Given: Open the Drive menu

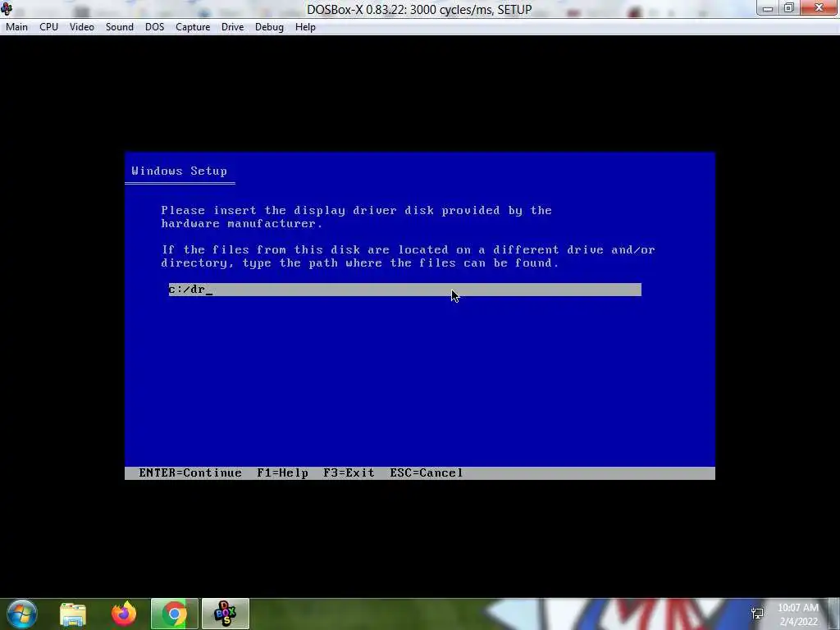Looking at the screenshot, I should [x=232, y=27].
